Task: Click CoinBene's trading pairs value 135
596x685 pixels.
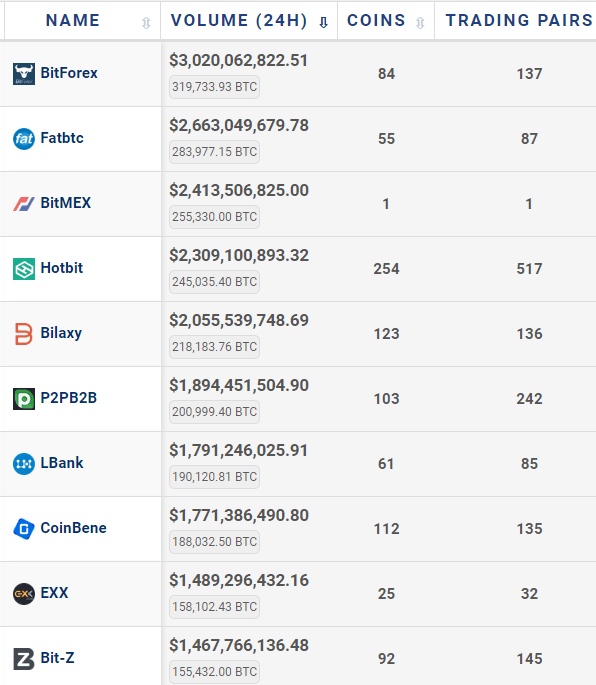Action: click(x=529, y=529)
